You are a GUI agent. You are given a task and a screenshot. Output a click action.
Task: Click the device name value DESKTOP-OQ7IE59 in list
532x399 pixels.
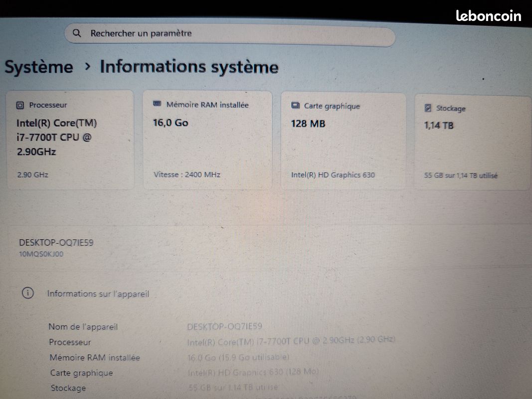(x=224, y=326)
